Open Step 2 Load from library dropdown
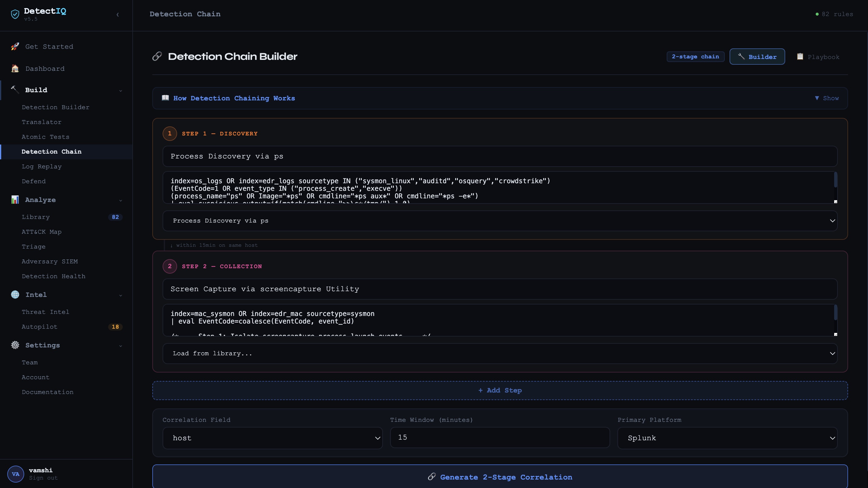 [x=500, y=353]
